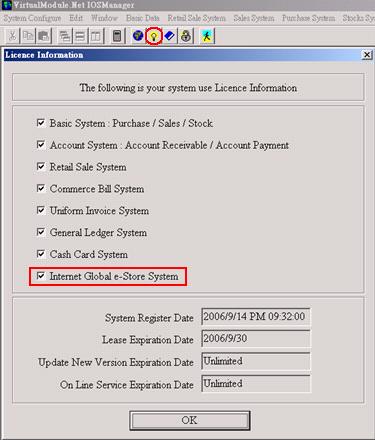Click the 'System Register Date' label
Viewport: 375px width, 440px height.
point(149,318)
